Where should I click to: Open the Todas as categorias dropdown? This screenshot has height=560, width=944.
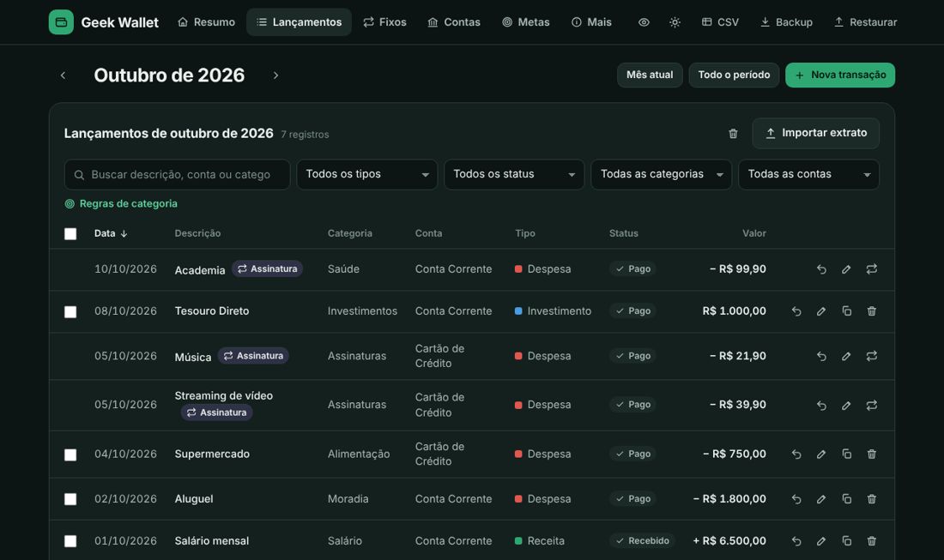click(661, 174)
